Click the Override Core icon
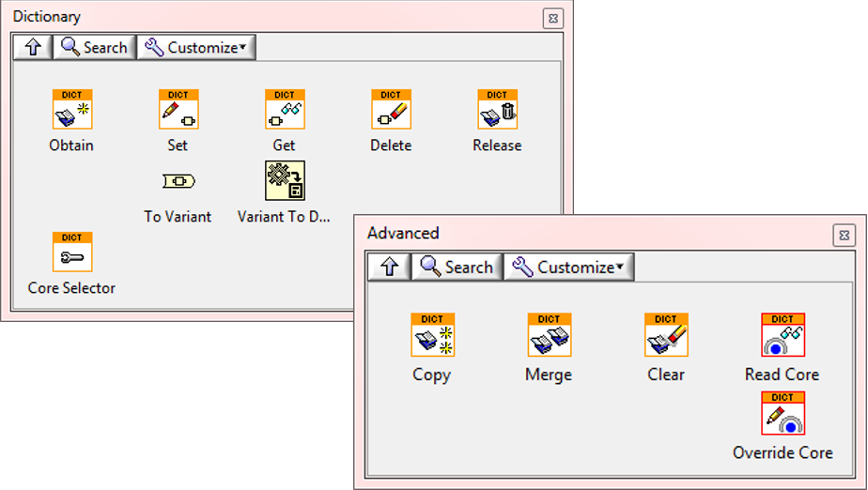Viewport: 868px width, 490px height. 783,413
